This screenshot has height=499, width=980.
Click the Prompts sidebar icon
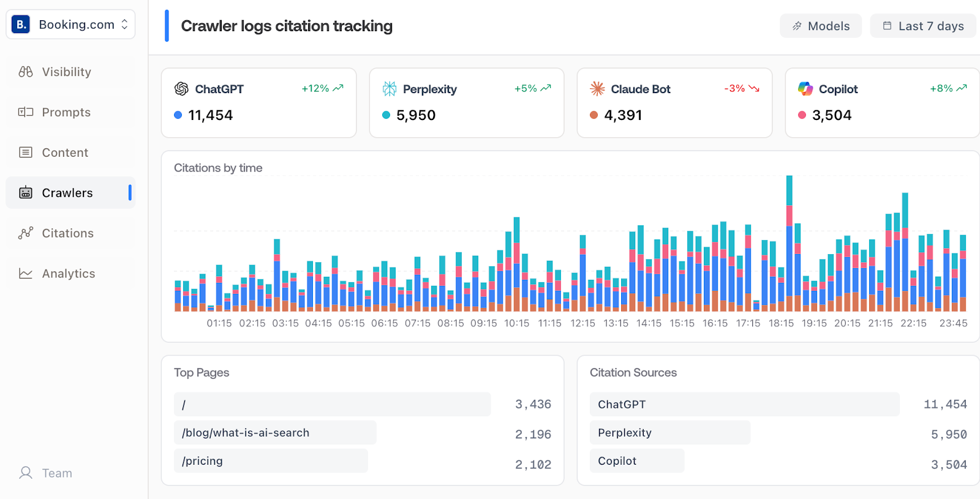pos(26,112)
